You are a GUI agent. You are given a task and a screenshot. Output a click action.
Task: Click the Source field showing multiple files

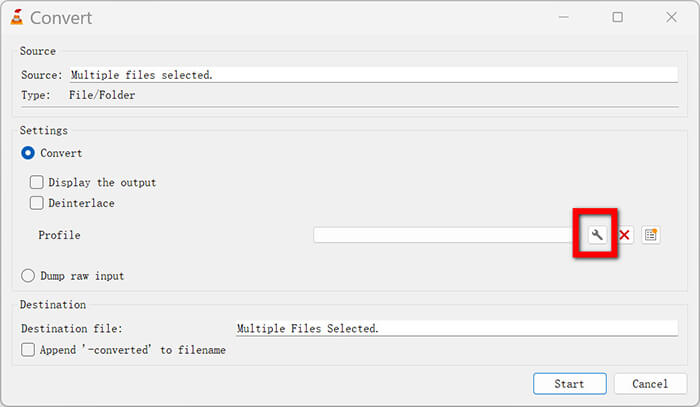click(x=372, y=75)
